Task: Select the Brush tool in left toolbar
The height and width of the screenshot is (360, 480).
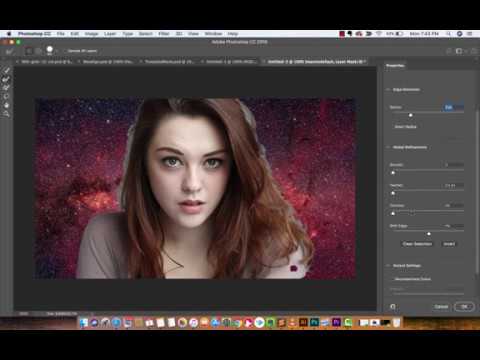Action: tap(6, 88)
